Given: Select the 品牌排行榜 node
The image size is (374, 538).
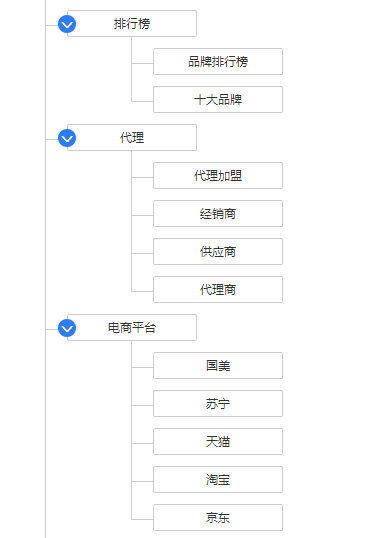Looking at the screenshot, I should pyautogui.click(x=218, y=62).
